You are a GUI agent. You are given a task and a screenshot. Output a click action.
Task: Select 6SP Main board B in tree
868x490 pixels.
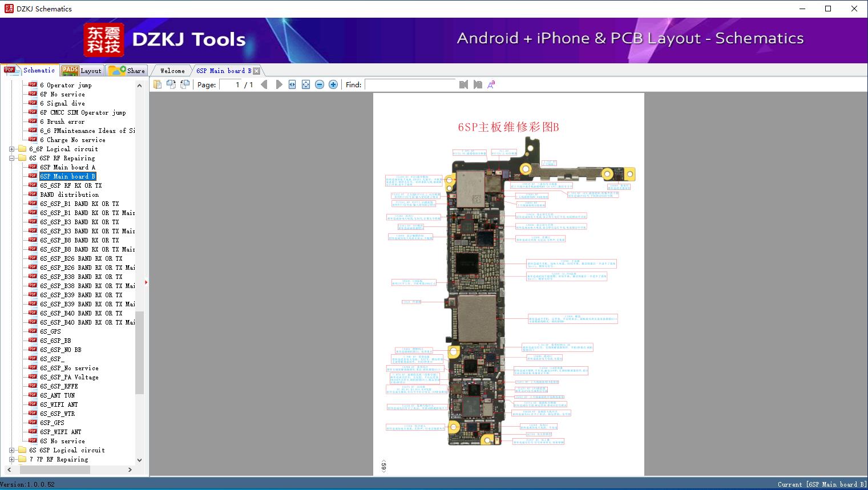click(67, 176)
